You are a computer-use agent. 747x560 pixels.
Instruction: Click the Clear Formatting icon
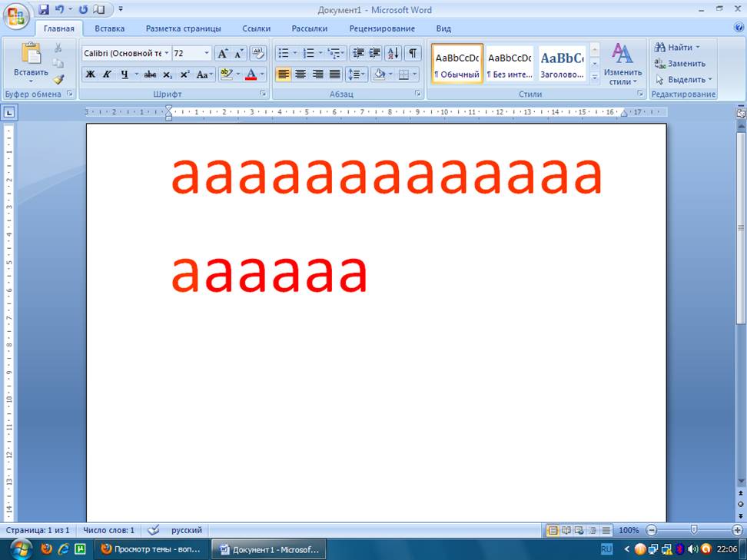coord(258,53)
